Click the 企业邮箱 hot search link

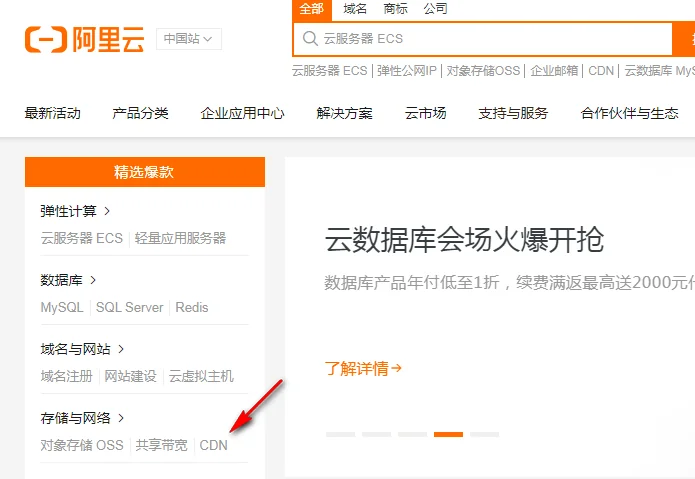554,71
